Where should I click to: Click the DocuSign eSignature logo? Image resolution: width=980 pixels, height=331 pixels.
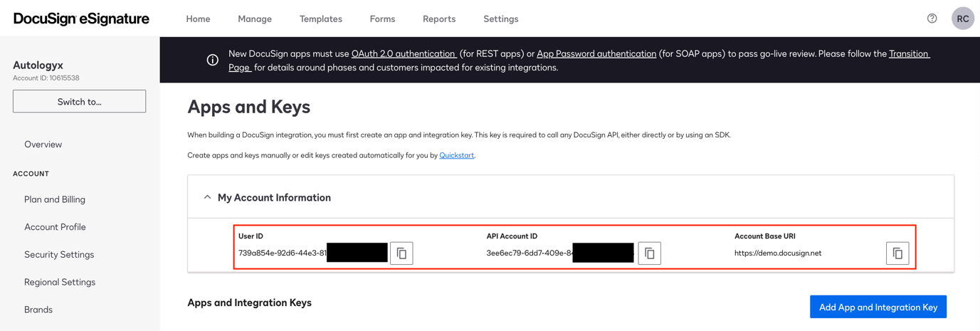click(x=81, y=19)
